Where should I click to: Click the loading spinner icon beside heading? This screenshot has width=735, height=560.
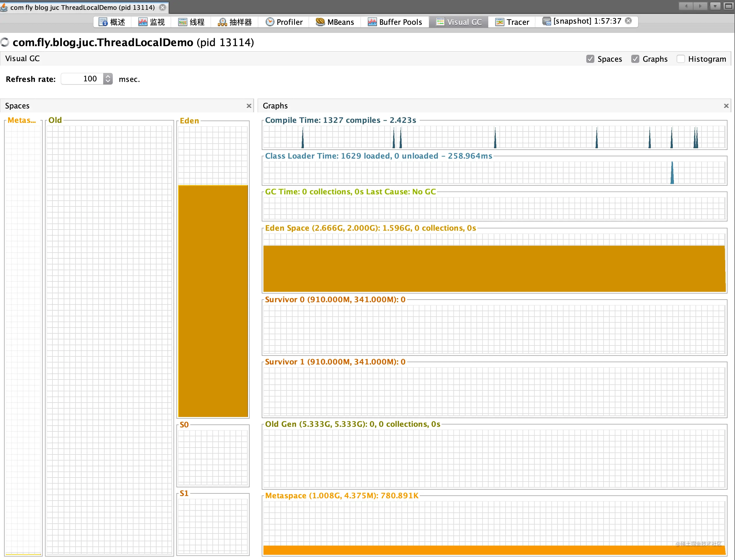(5, 42)
